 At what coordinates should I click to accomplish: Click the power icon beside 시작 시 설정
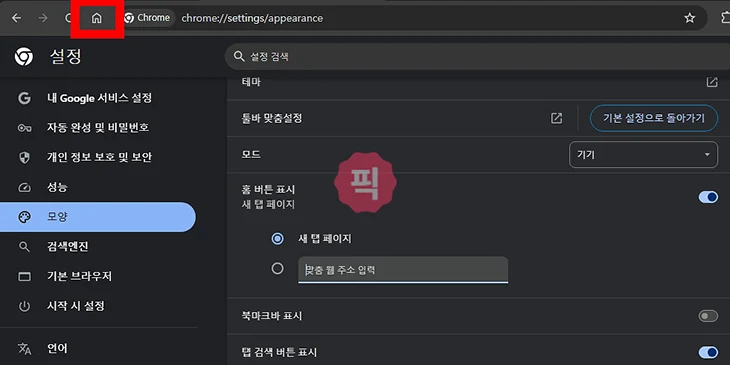pos(24,306)
